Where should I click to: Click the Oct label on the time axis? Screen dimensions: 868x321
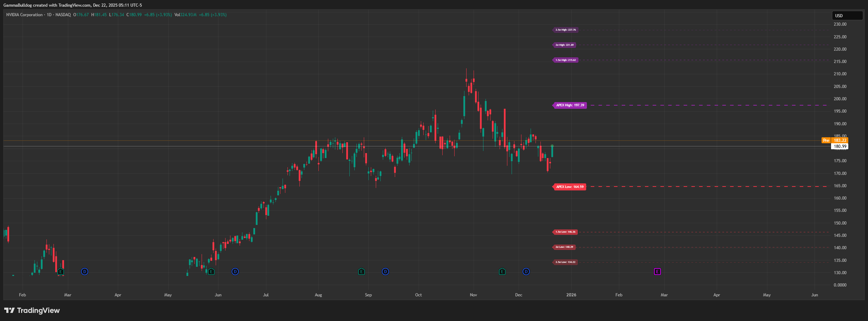click(418, 295)
